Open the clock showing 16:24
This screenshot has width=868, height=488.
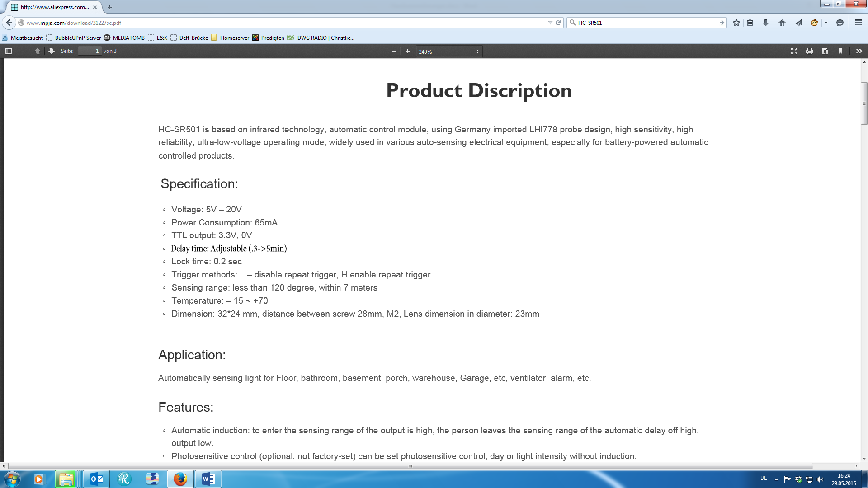click(844, 479)
